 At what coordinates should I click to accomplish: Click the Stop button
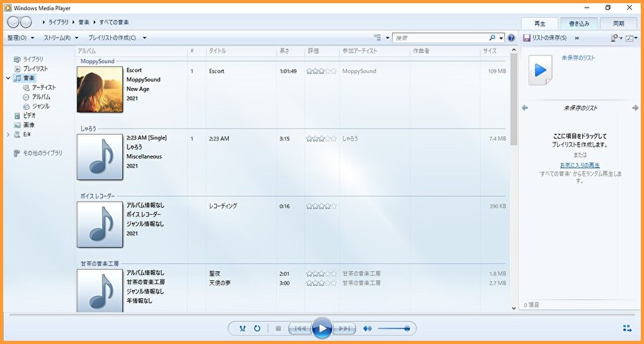pyautogui.click(x=278, y=329)
